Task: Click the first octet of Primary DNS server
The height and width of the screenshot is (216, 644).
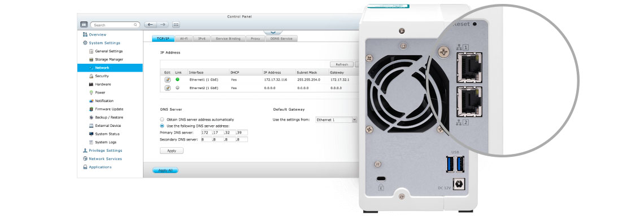Action: (x=206, y=133)
